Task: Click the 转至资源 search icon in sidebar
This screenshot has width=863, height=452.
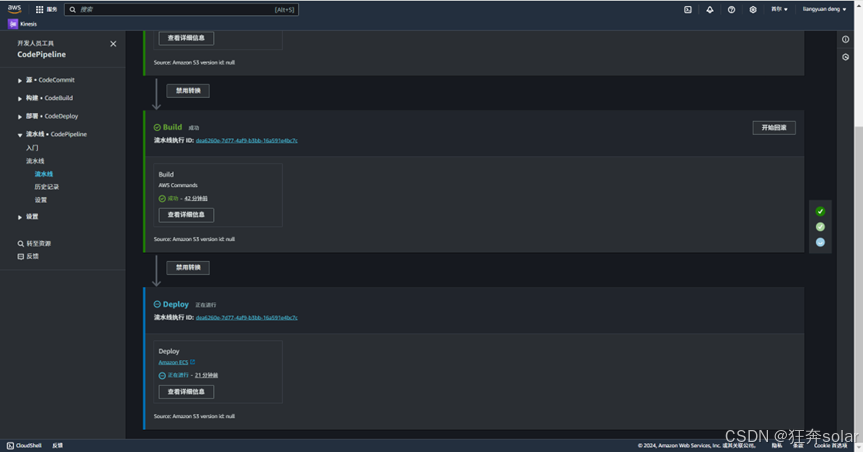Action: [x=20, y=243]
